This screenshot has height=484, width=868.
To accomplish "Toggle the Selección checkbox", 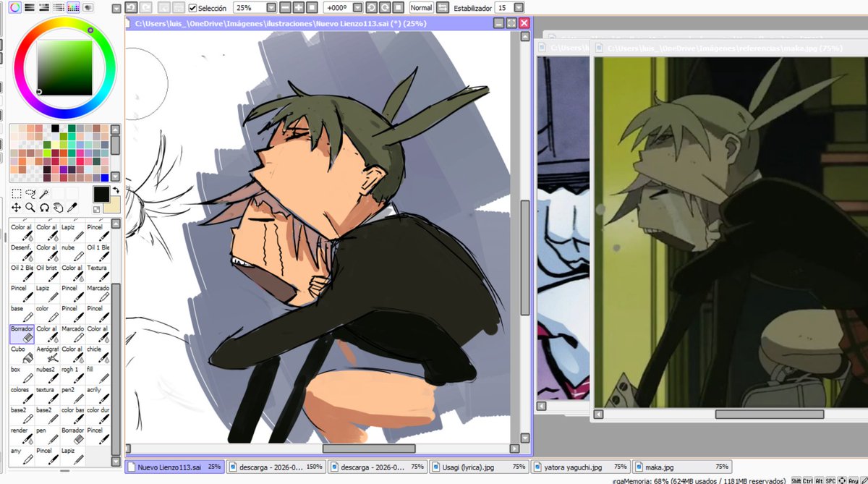I will [x=192, y=8].
